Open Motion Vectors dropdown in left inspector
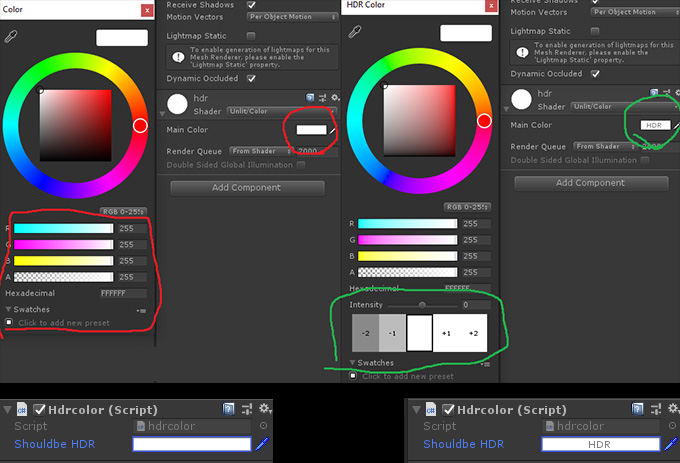Viewport: 680px width, 463px height. pos(292,17)
